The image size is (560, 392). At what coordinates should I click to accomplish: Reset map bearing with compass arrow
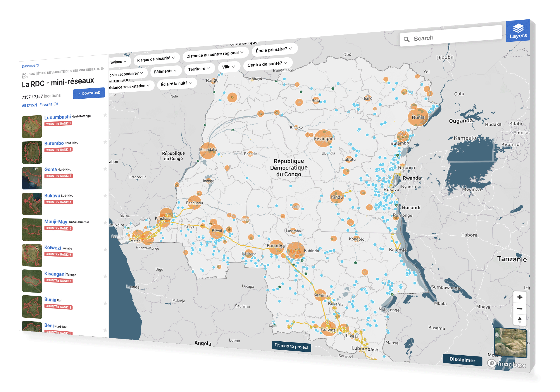pos(520,319)
